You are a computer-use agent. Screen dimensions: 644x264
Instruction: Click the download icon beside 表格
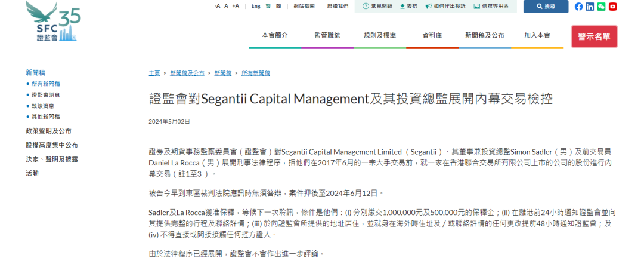[402, 6]
